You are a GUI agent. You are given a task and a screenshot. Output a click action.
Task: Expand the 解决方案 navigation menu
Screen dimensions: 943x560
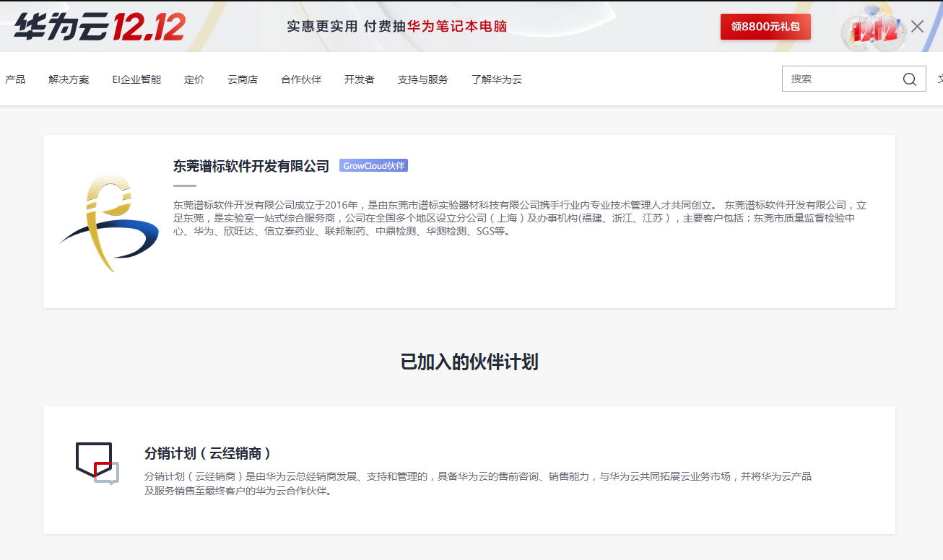(x=69, y=79)
